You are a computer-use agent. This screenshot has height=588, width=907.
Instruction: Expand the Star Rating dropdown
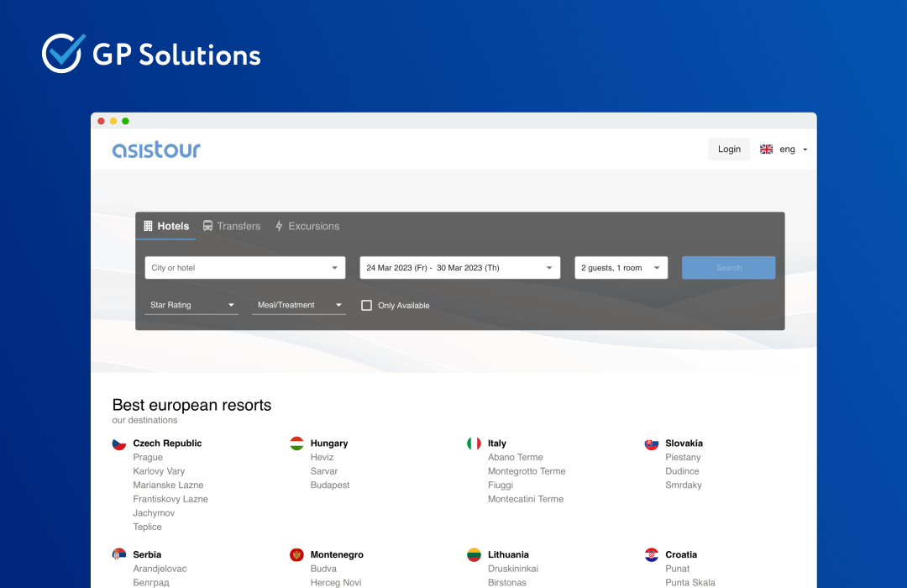(191, 305)
